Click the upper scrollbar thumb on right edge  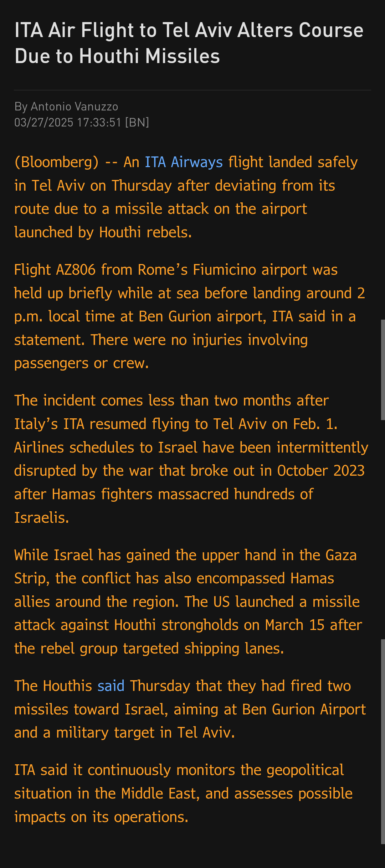[383, 370]
